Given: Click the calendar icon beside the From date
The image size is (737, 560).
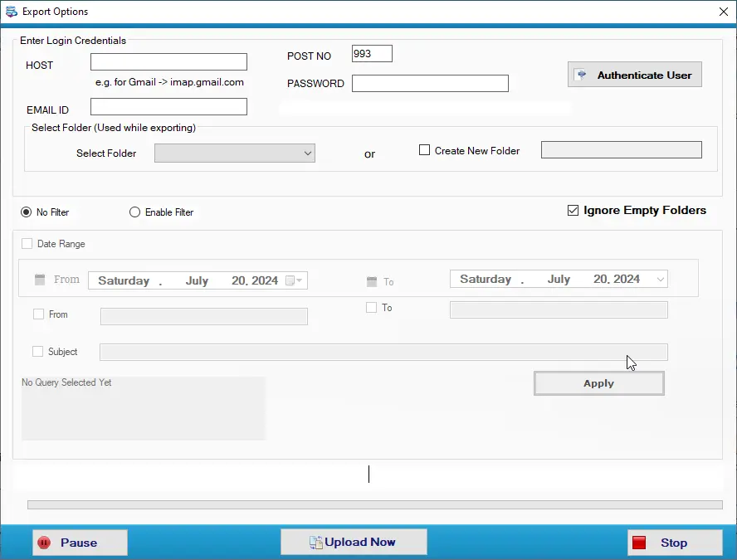Looking at the screenshot, I should (37, 280).
